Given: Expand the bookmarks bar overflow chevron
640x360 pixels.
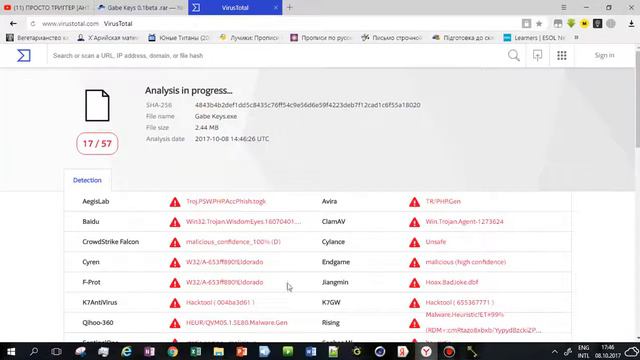Looking at the screenshot, I should tap(576, 38).
